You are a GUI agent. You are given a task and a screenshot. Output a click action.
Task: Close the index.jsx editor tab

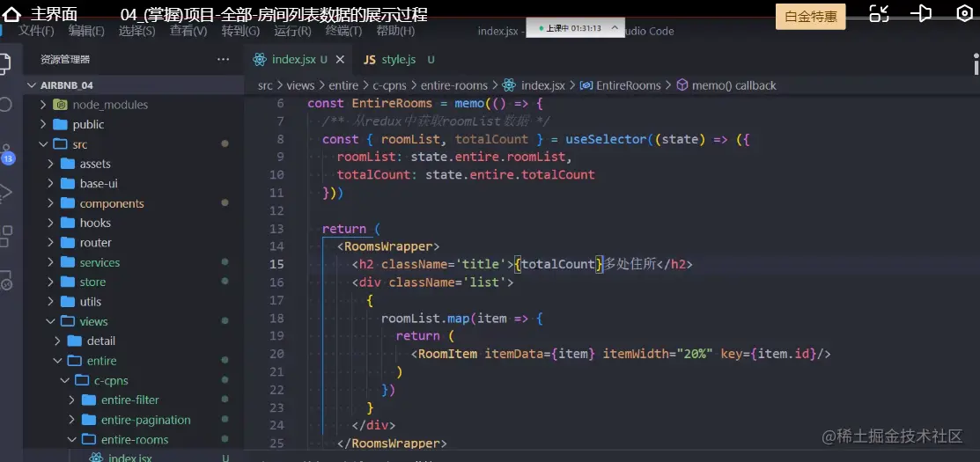[340, 59]
